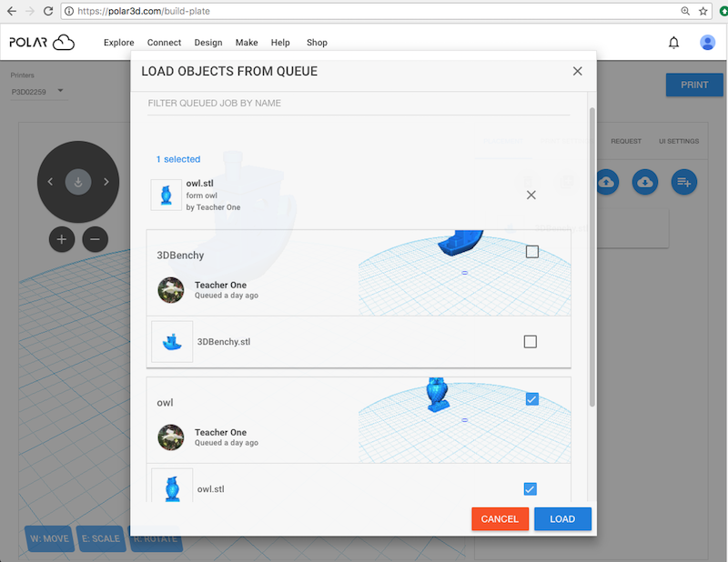Viewport: 728px width, 562px height.
Task: Open the user account avatar
Action: pyautogui.click(x=707, y=43)
